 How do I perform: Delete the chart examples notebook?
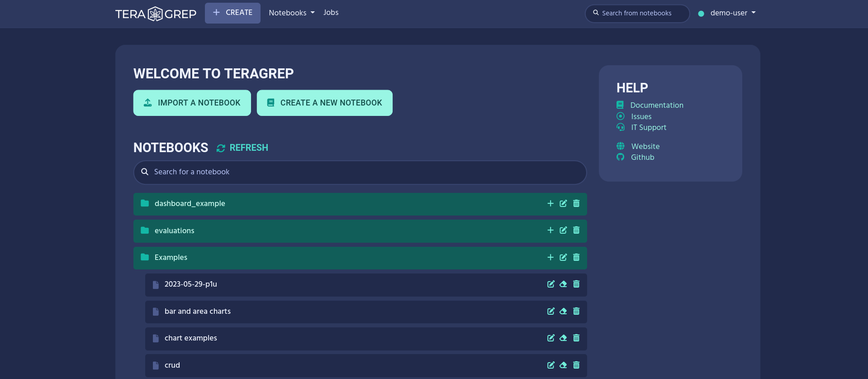[x=576, y=338]
